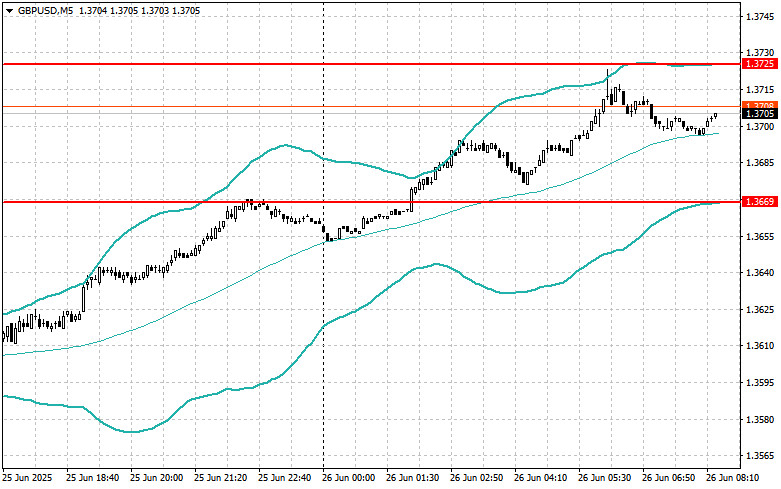The image size is (781, 489).
Task: Click the 1.3655 price scale value
Action: point(760,236)
